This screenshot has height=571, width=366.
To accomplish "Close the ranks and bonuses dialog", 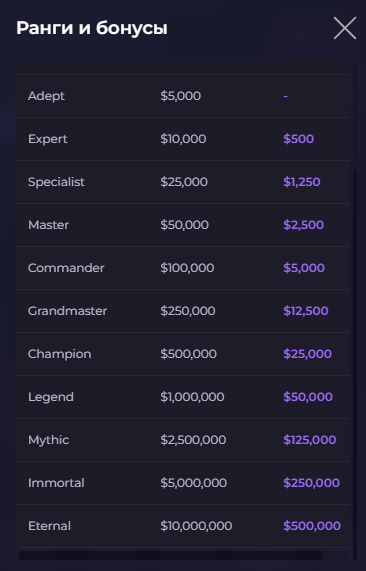I will point(345,28).
